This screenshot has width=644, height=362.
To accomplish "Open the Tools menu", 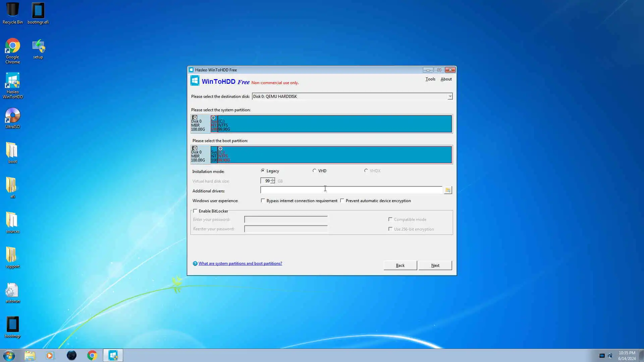I will point(430,79).
